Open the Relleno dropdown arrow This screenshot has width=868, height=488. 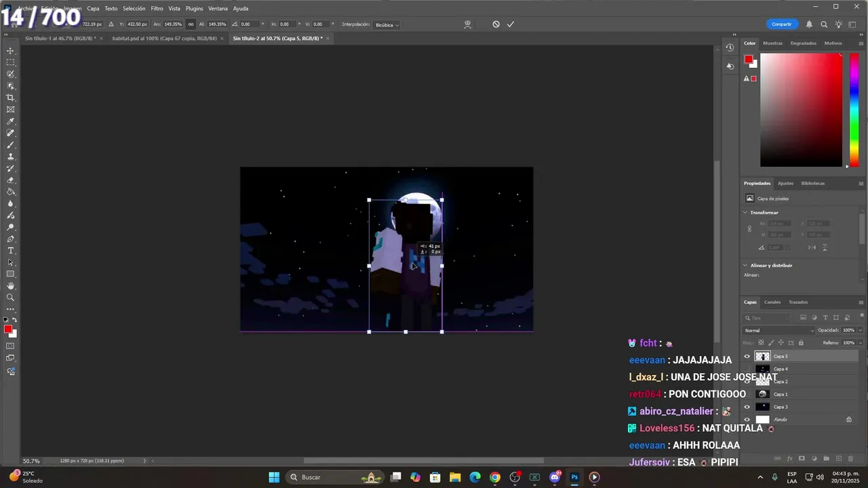pyautogui.click(x=861, y=343)
